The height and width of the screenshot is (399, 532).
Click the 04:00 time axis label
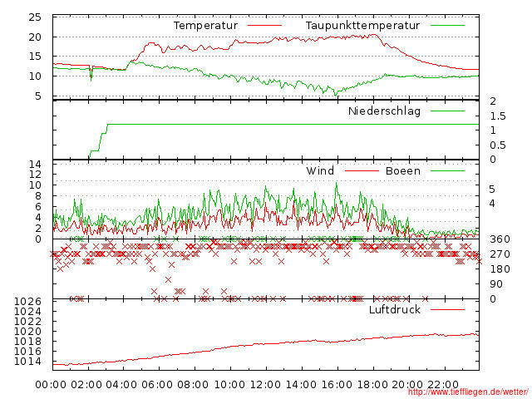point(122,385)
